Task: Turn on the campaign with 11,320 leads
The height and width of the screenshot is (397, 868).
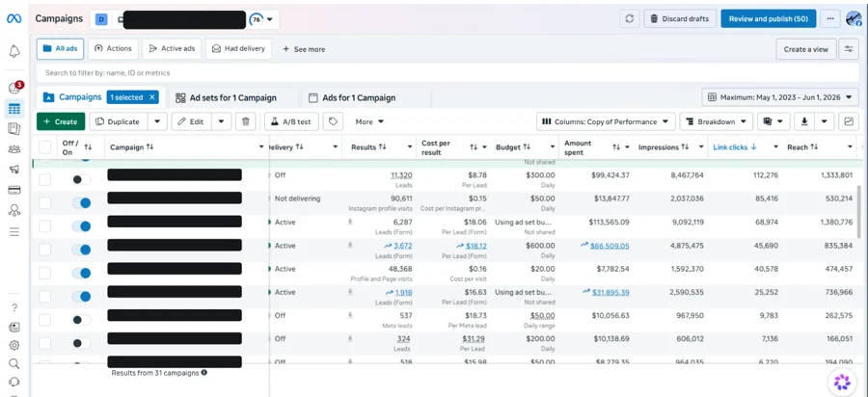Action: (81, 179)
